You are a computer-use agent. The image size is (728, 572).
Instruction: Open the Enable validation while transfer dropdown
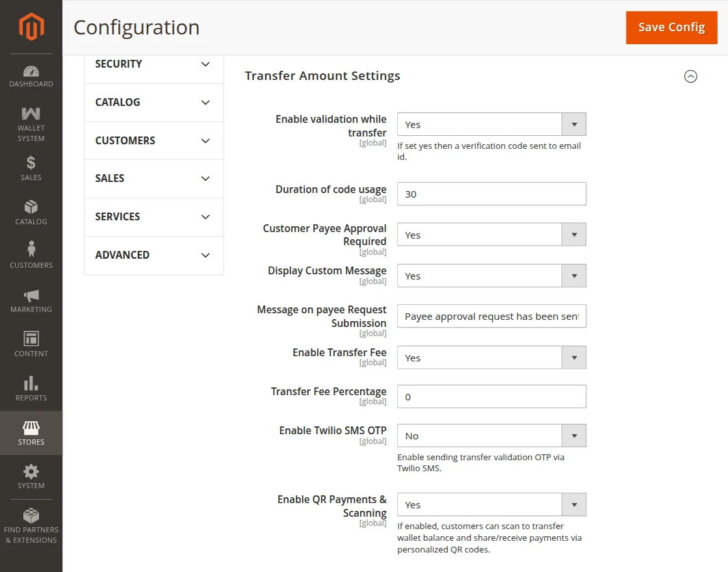491,124
